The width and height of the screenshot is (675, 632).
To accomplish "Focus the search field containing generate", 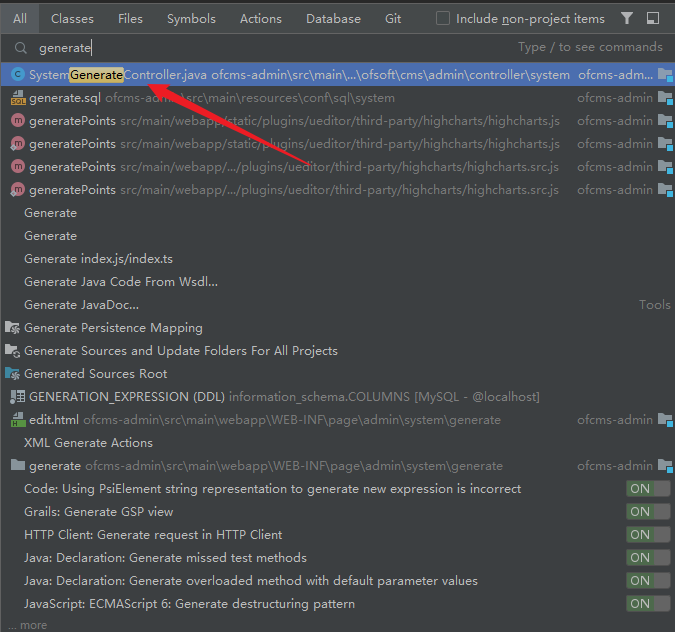I will click(338, 48).
